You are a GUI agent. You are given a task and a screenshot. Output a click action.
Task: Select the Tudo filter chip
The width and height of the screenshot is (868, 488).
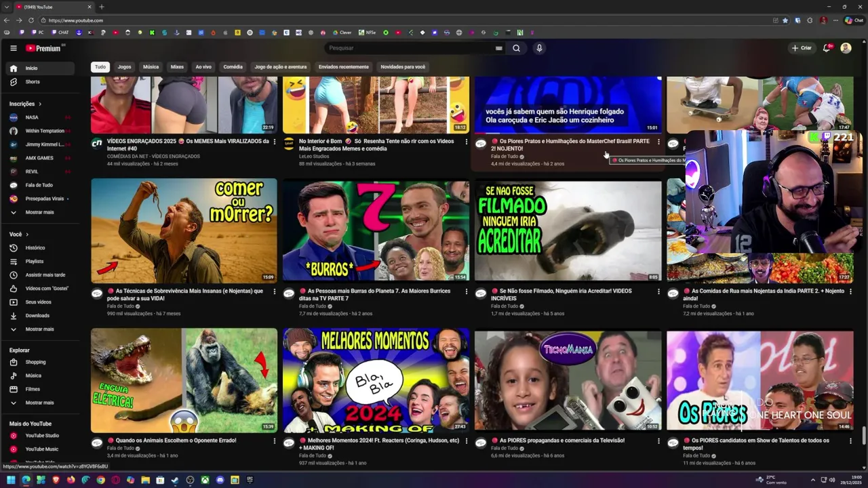100,67
